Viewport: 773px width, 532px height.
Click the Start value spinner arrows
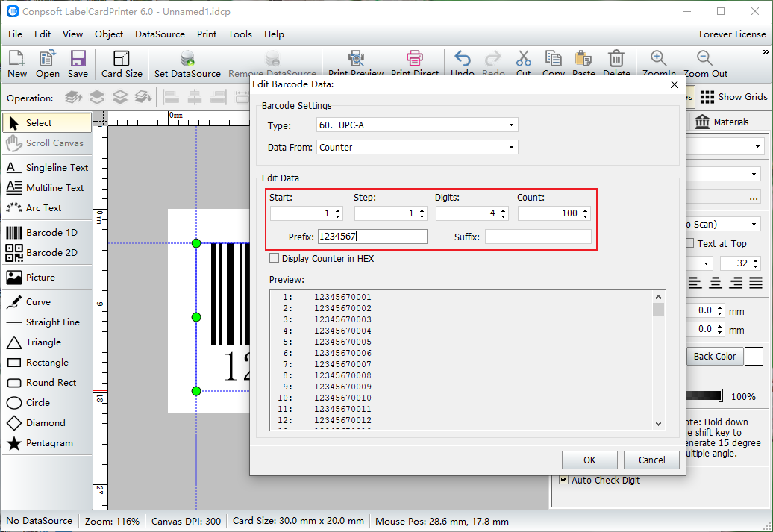[338, 213]
